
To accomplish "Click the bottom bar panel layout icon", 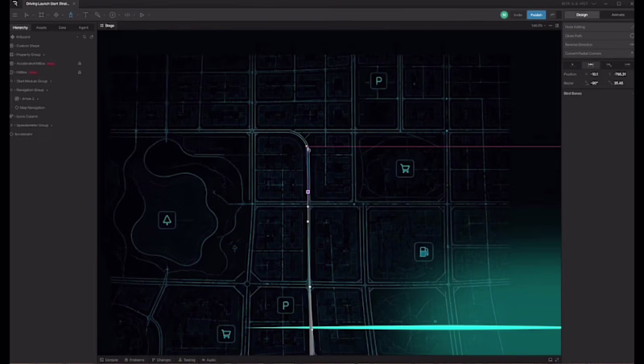I will (551, 360).
